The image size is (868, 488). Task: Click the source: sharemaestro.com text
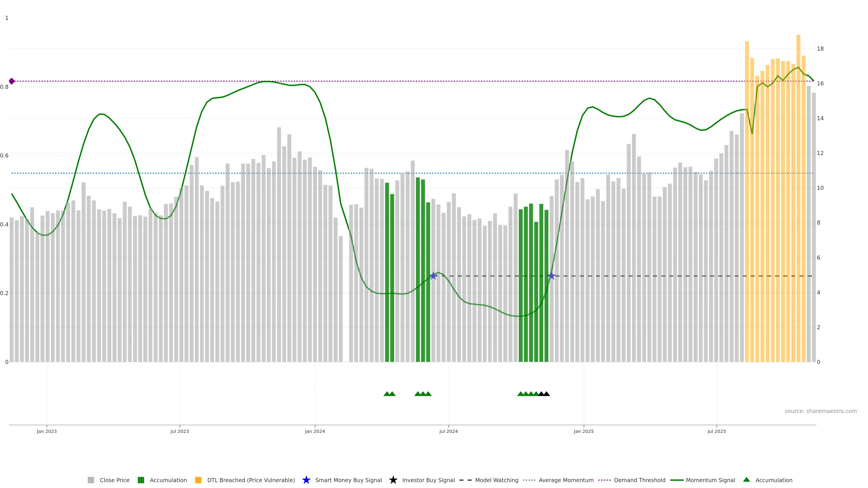coord(821,411)
